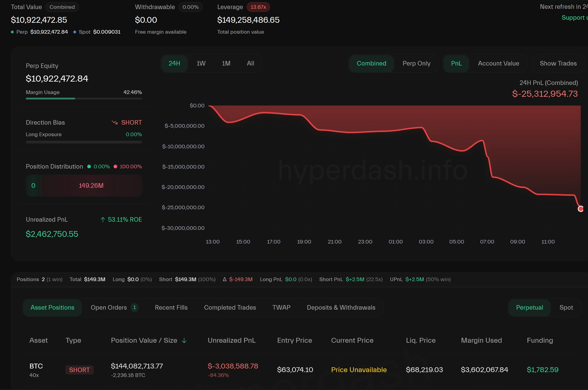Select the All time range
The image size is (588, 390).
250,63
